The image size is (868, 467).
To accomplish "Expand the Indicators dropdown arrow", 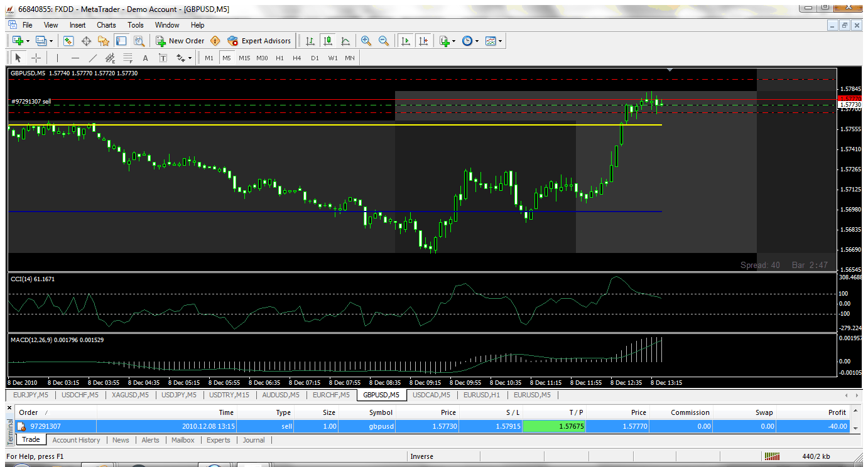I will (x=455, y=41).
